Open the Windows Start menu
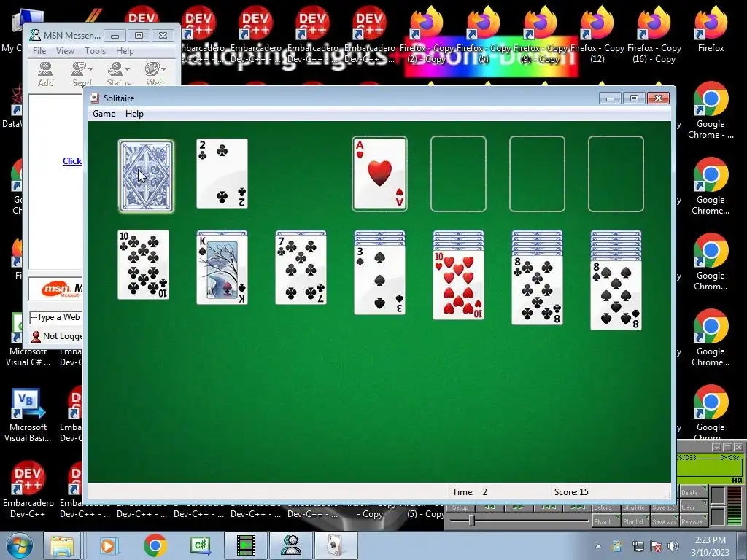 click(18, 545)
